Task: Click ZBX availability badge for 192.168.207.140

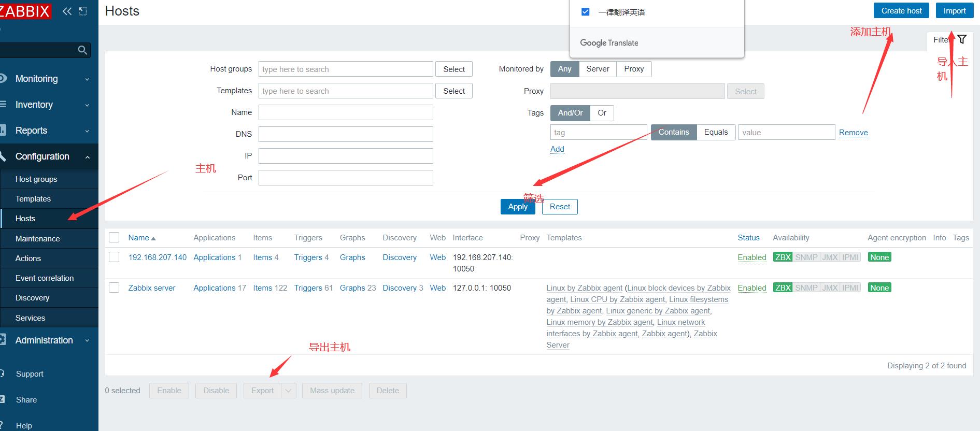Action: pyautogui.click(x=783, y=257)
